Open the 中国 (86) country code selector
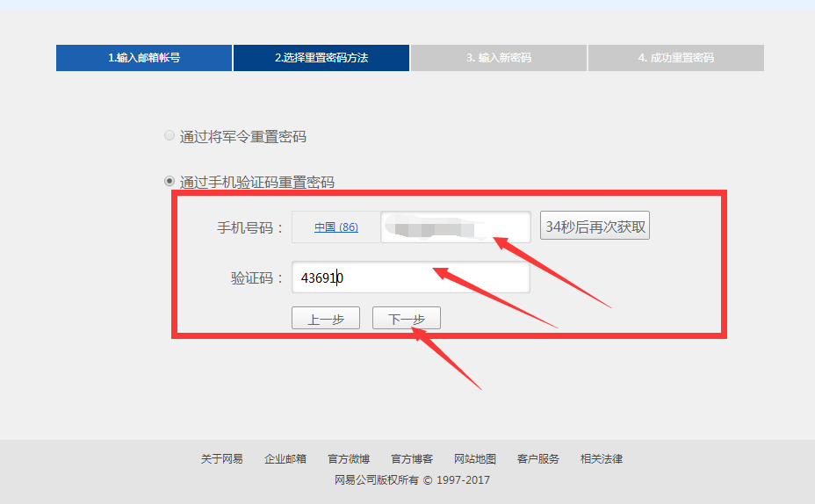 coord(335,227)
